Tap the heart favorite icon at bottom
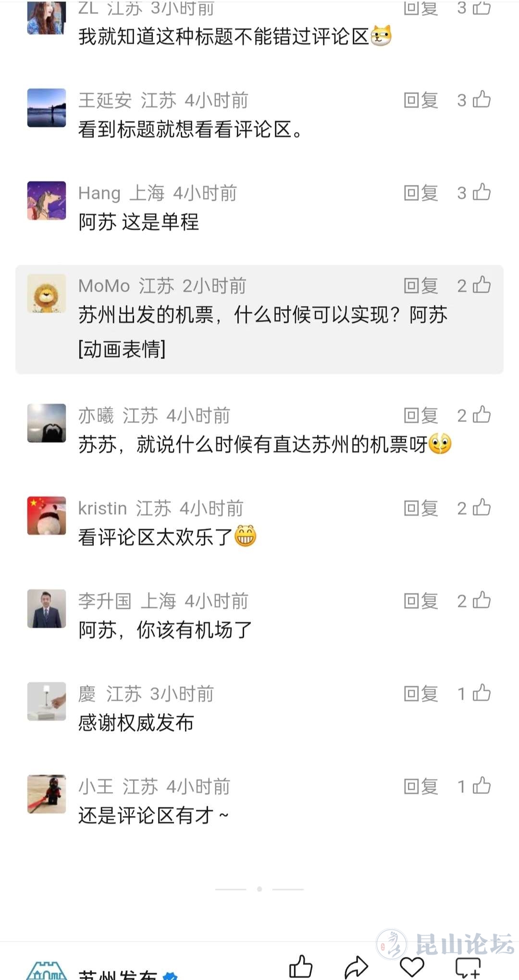Image resolution: width=519 pixels, height=980 pixels. (x=412, y=967)
